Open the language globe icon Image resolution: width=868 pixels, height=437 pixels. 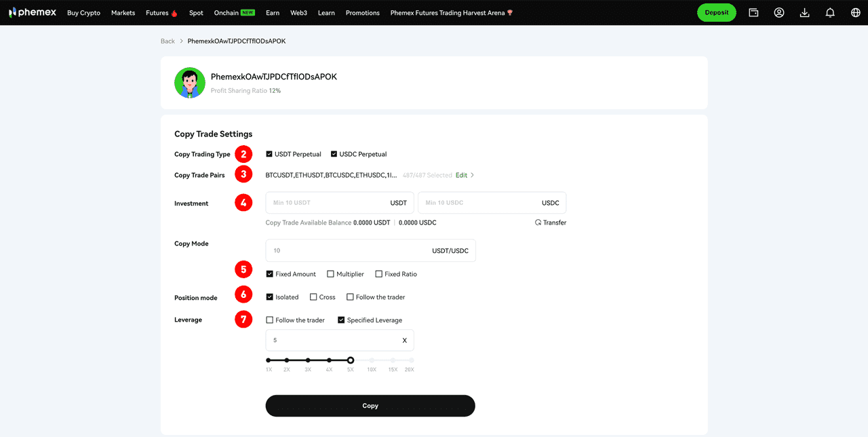[855, 13]
